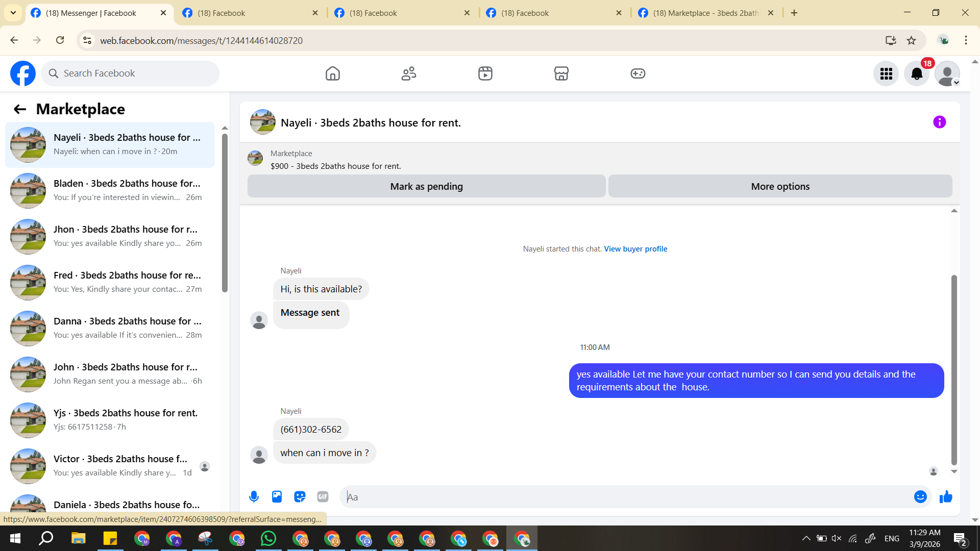Open WhatsApp from the taskbar
980x551 pixels.
[x=268, y=539]
